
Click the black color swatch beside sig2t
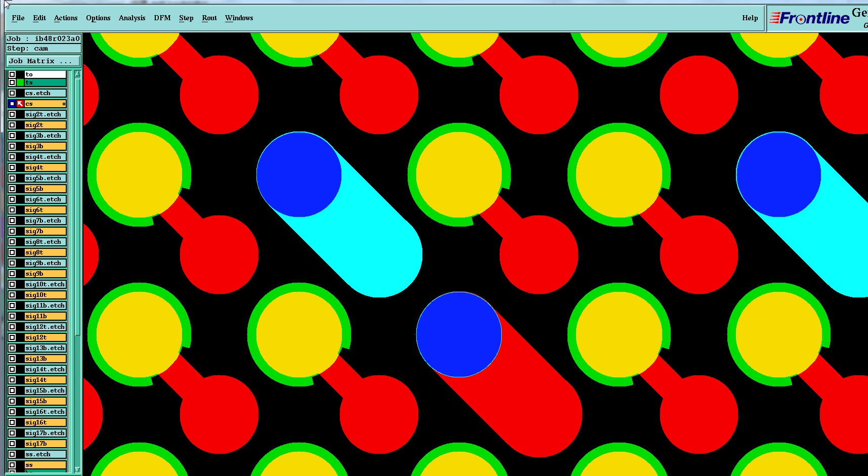point(20,125)
